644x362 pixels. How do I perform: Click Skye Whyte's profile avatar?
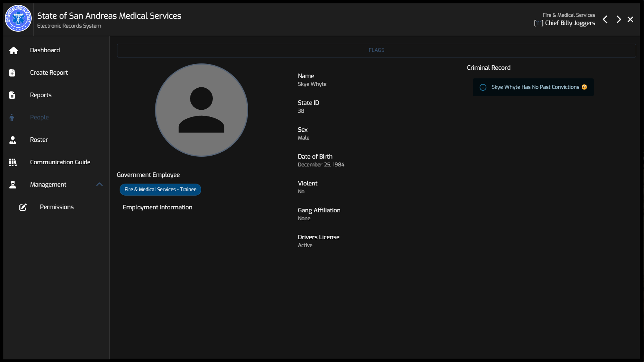pyautogui.click(x=201, y=110)
